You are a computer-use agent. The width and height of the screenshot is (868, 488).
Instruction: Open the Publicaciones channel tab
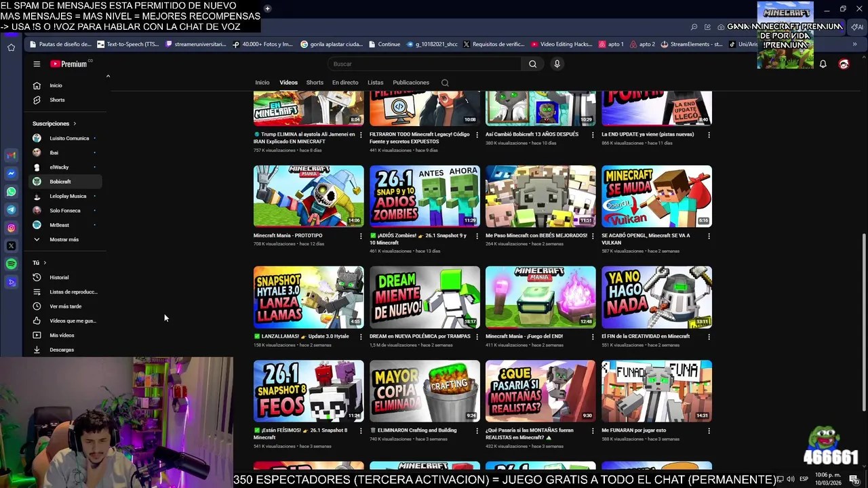tap(411, 83)
